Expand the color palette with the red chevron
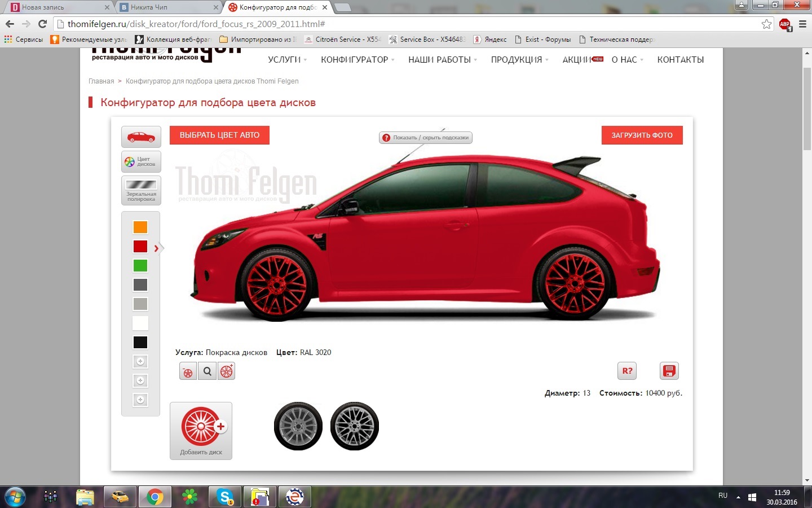The width and height of the screenshot is (812, 508). pyautogui.click(x=156, y=248)
